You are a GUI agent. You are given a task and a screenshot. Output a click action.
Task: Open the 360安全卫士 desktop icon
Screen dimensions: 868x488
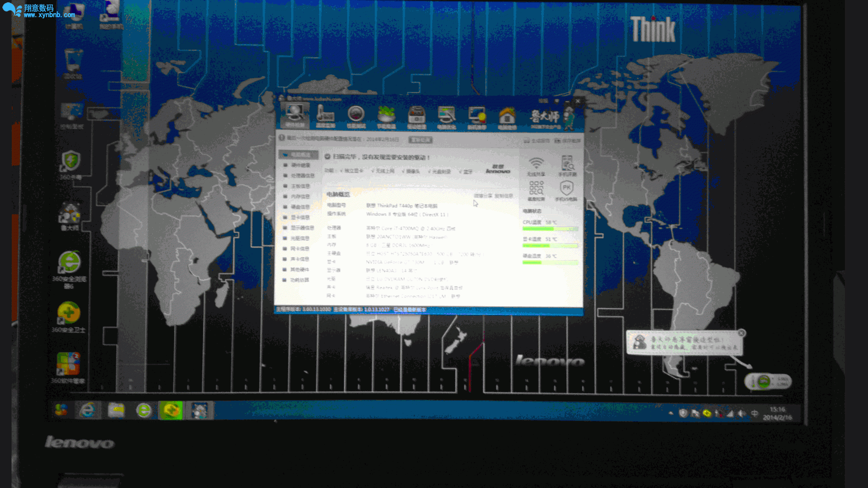68,318
